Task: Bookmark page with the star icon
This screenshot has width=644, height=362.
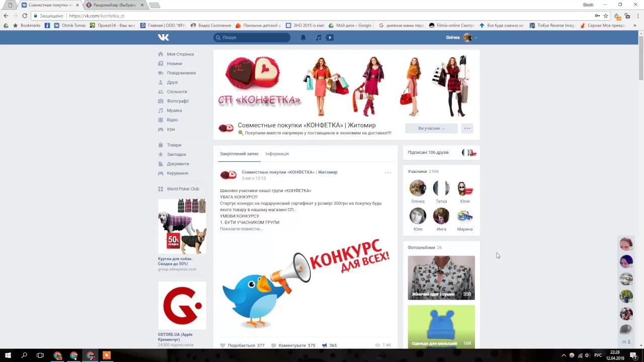Action: 606,16
